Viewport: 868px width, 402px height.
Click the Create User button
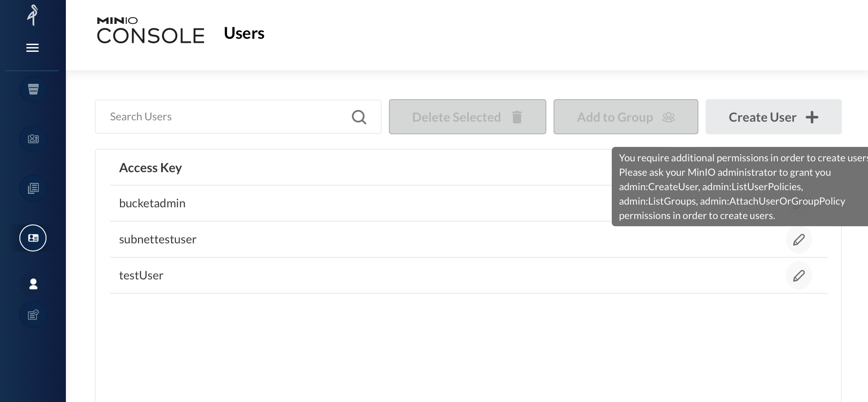[773, 117]
